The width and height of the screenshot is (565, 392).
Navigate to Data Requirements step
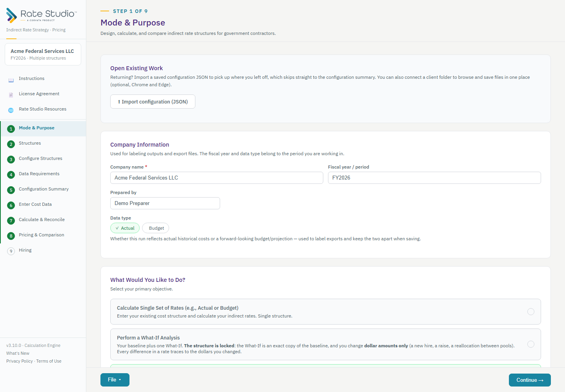click(43, 174)
